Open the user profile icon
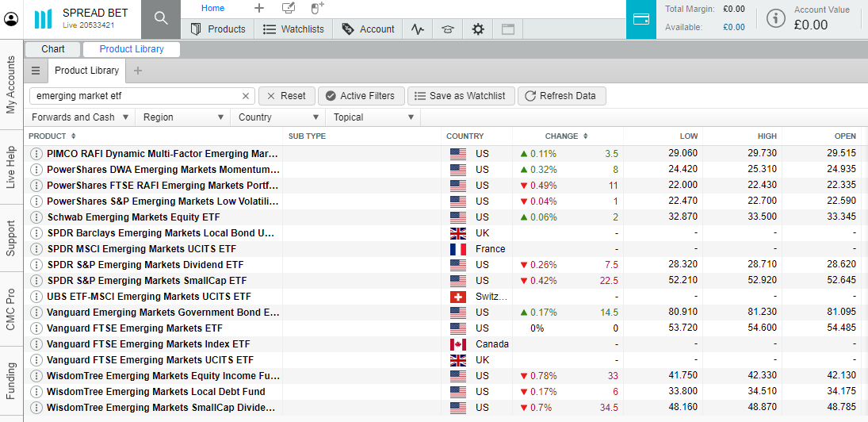This screenshot has height=422, width=868. 11,19
